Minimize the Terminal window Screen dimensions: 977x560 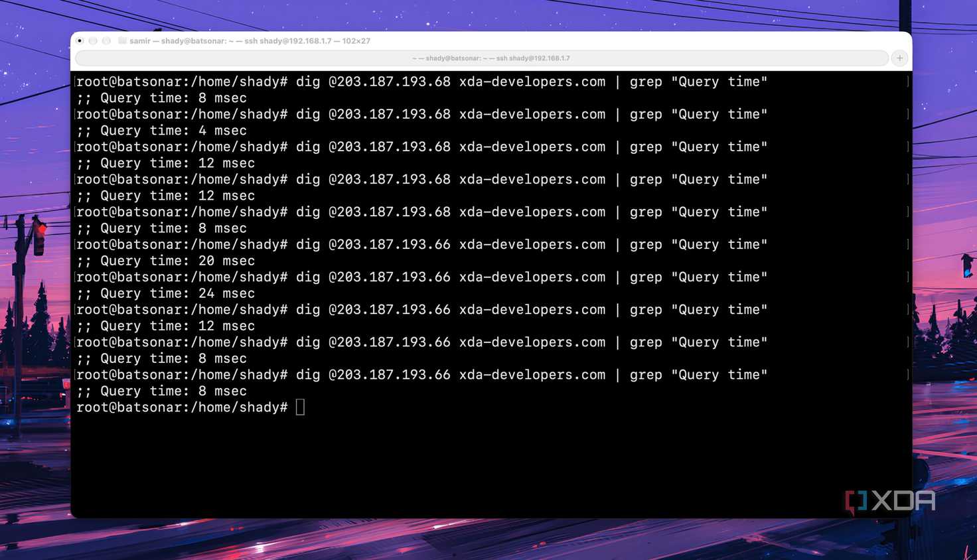tap(93, 41)
